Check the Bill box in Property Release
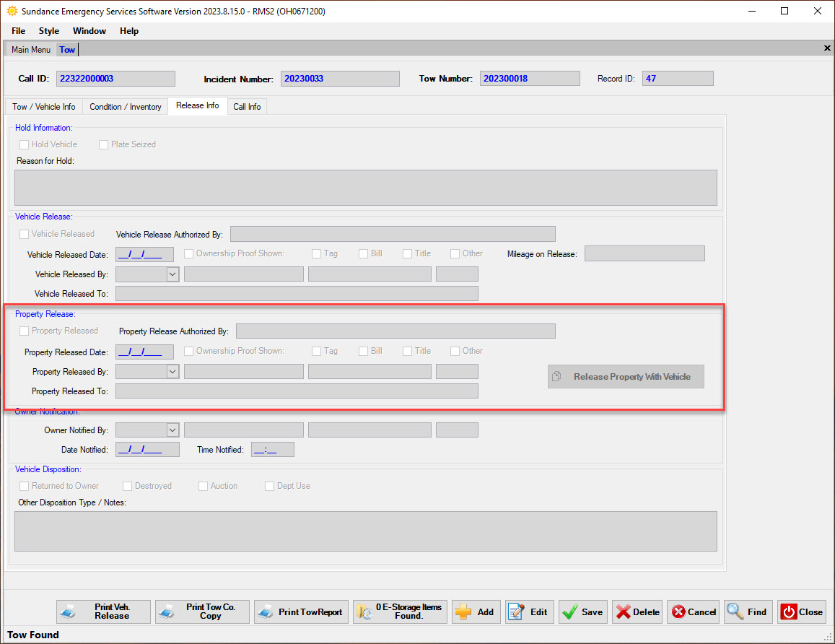 pos(363,351)
